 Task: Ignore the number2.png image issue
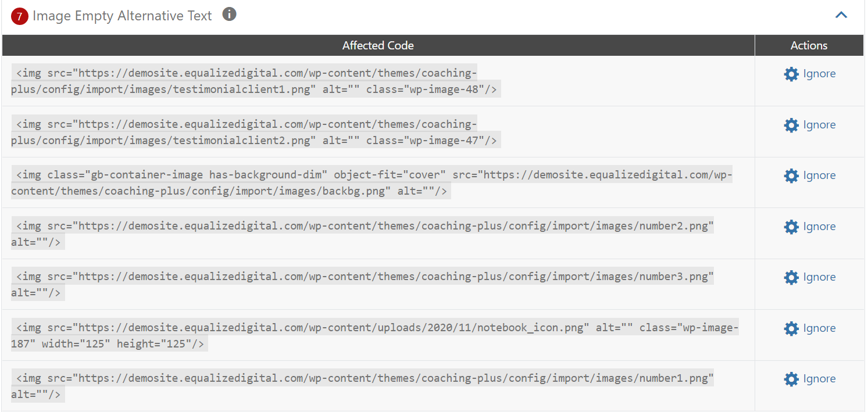pos(820,227)
